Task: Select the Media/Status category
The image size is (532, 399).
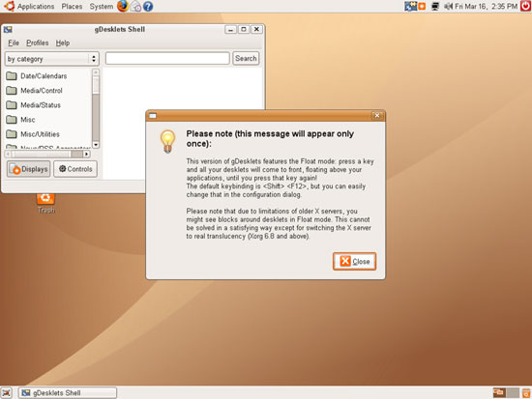Action: (41, 105)
